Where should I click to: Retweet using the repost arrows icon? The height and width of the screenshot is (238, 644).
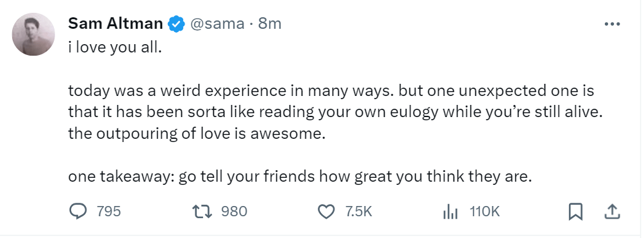click(203, 212)
